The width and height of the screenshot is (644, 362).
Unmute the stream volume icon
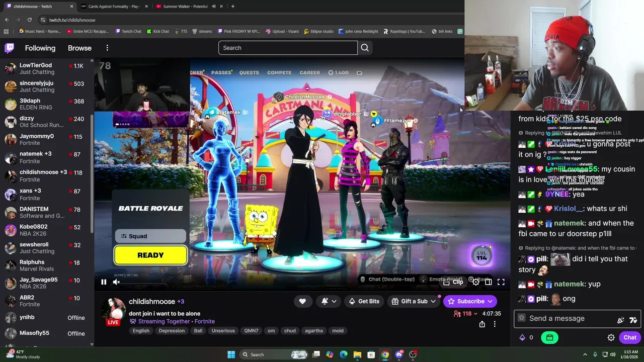tap(116, 282)
